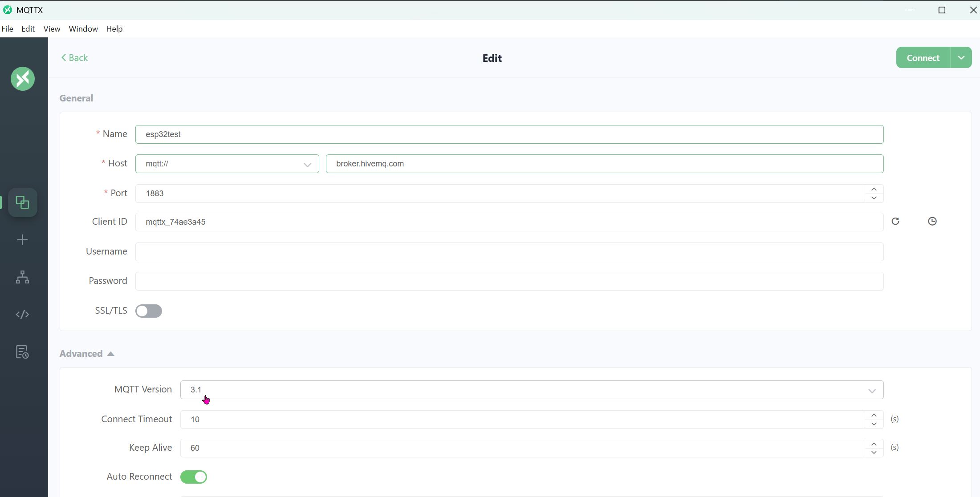
Task: Open the Log sidebar icon
Action: pyautogui.click(x=22, y=352)
